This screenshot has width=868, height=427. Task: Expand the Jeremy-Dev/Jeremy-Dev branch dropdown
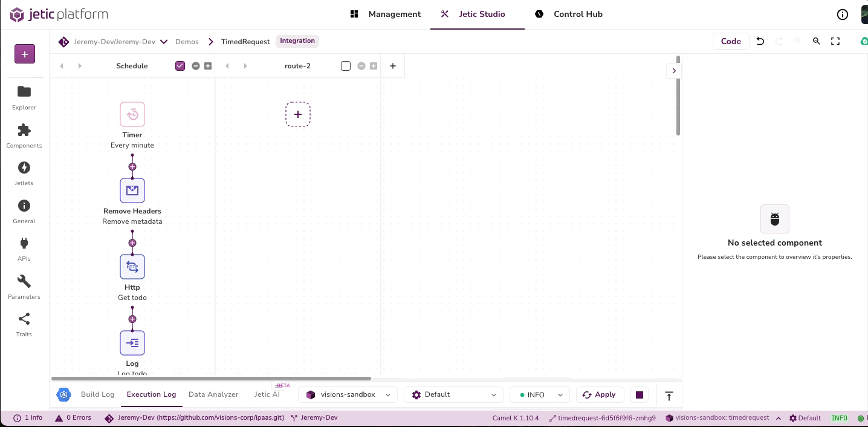click(164, 42)
